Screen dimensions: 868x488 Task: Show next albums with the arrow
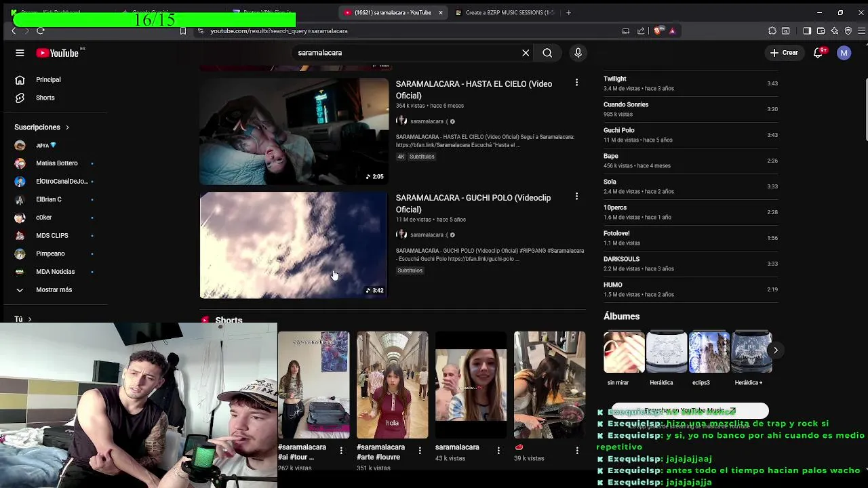click(x=775, y=350)
